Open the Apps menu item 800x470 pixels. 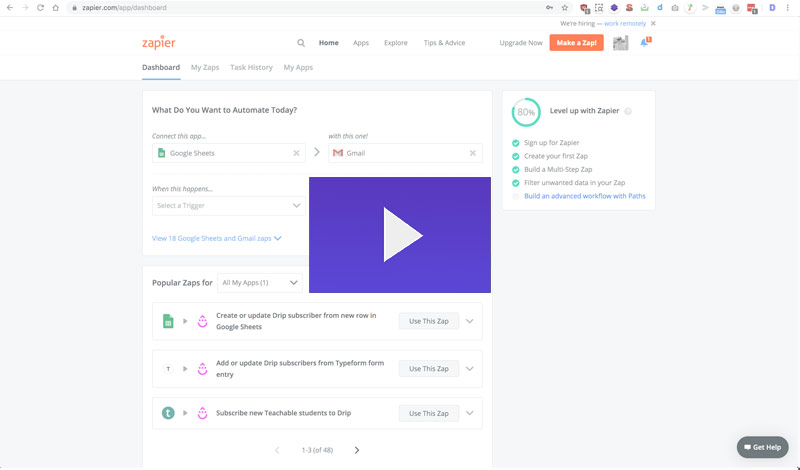click(x=361, y=43)
